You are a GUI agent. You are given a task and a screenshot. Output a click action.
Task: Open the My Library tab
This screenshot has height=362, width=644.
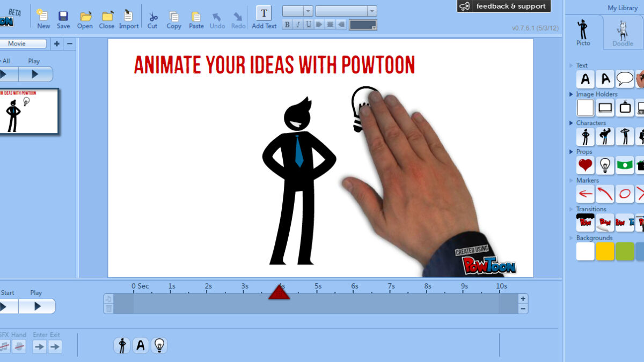623,8
